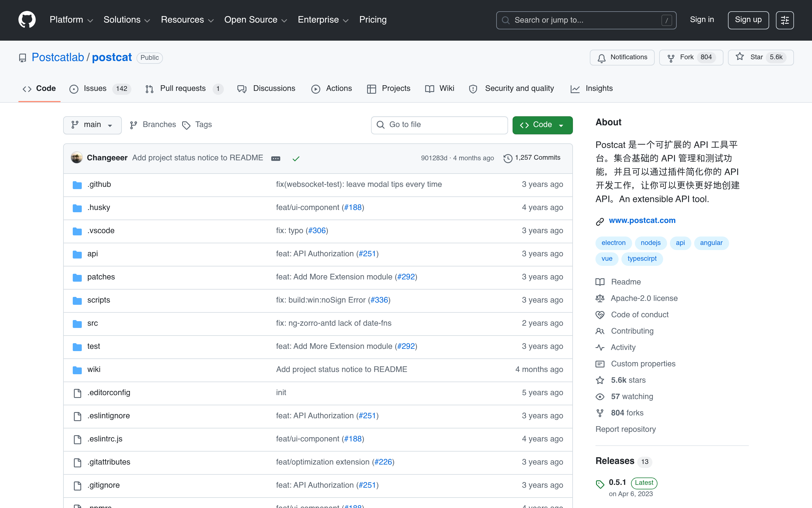812x508 pixels.
Task: Click the angular topic tag
Action: click(x=711, y=243)
